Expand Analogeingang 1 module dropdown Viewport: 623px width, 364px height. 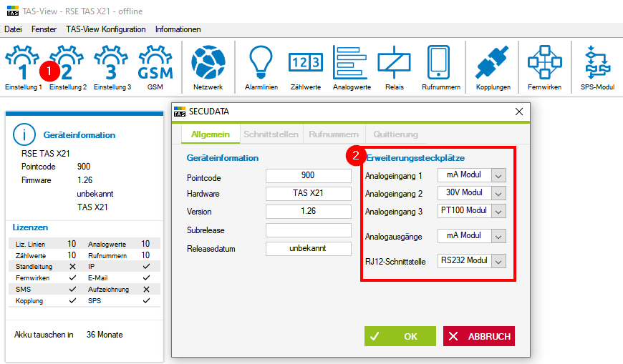pyautogui.click(x=498, y=175)
